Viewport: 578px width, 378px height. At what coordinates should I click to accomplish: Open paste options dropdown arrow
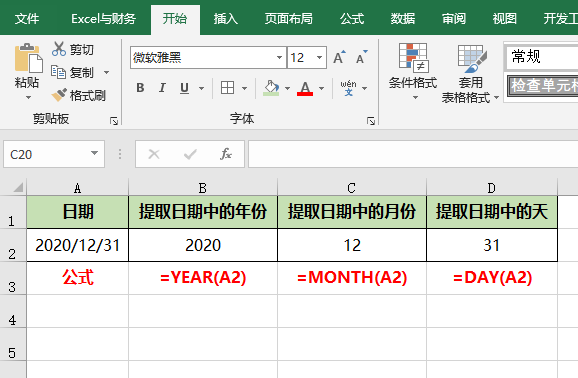tap(28, 98)
